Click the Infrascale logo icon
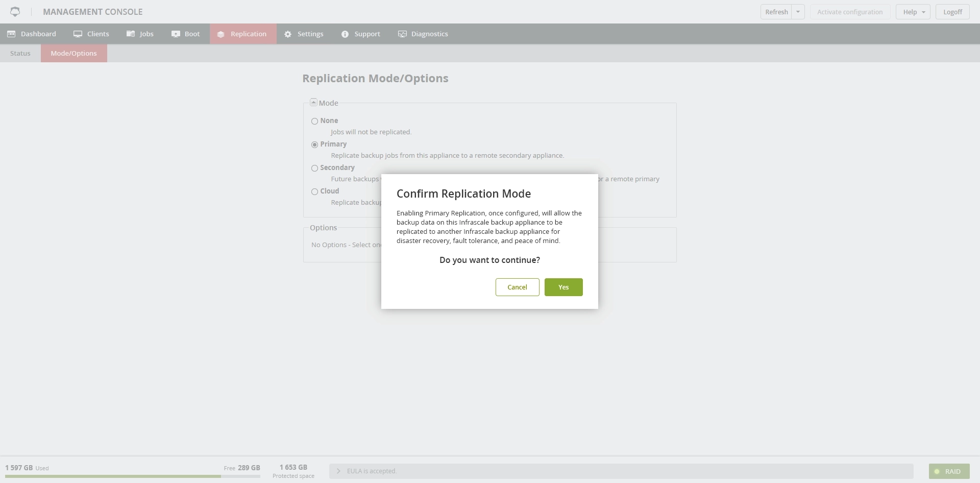The image size is (980, 483). (15, 11)
